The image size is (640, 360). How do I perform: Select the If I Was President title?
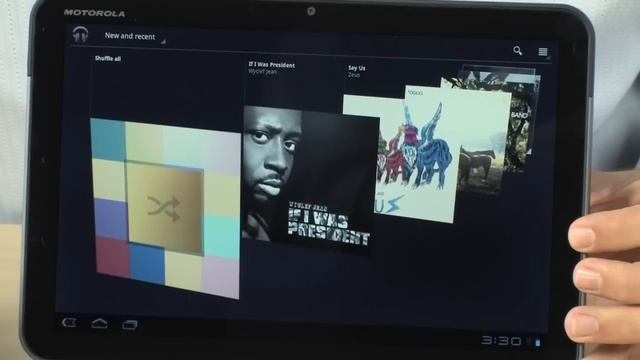pyautogui.click(x=271, y=65)
